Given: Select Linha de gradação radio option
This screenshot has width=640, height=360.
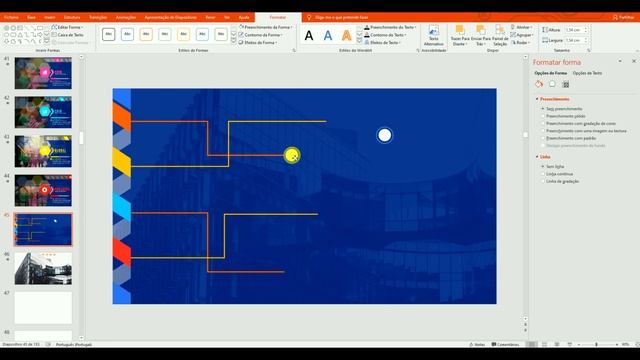Looking at the screenshot, I should pos(560,181).
